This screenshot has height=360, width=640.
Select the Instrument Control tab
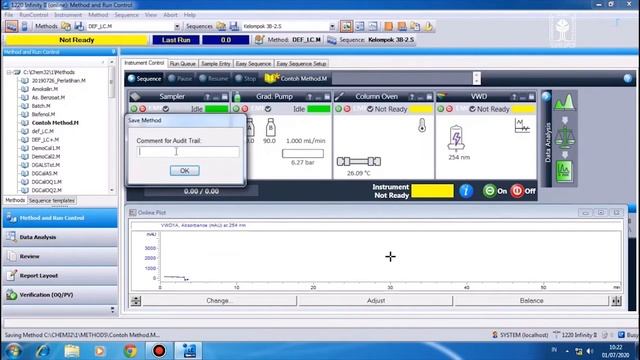point(144,63)
